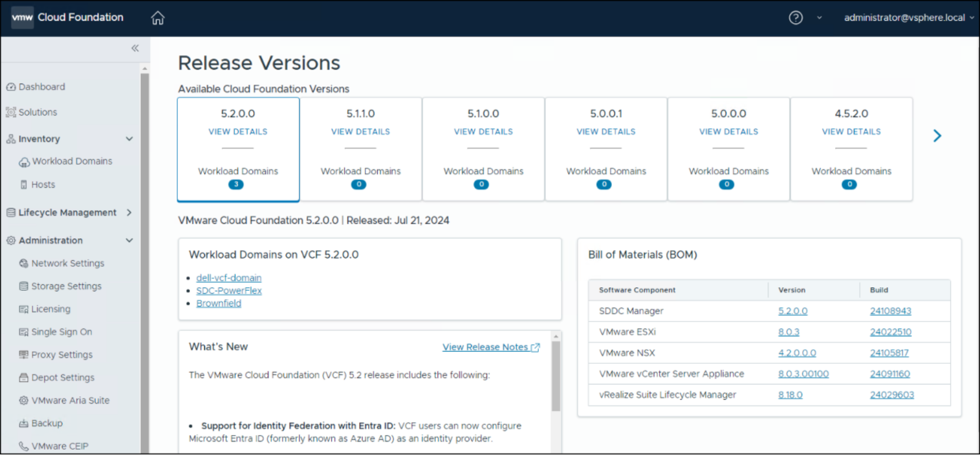Open the administrator@vsphere.local user dropdown

pyautogui.click(x=909, y=18)
